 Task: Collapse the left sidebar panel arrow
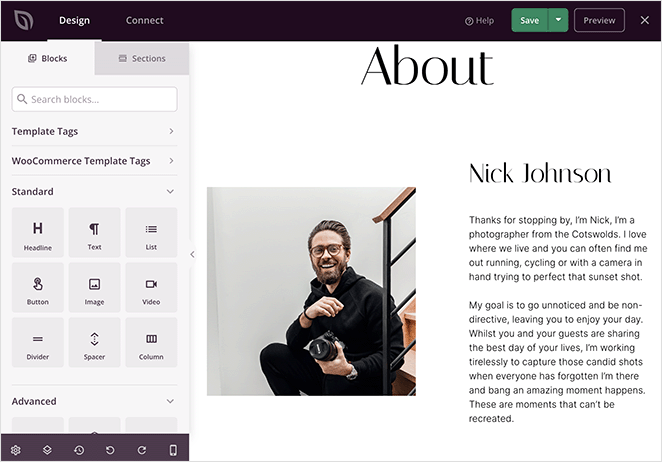192,254
